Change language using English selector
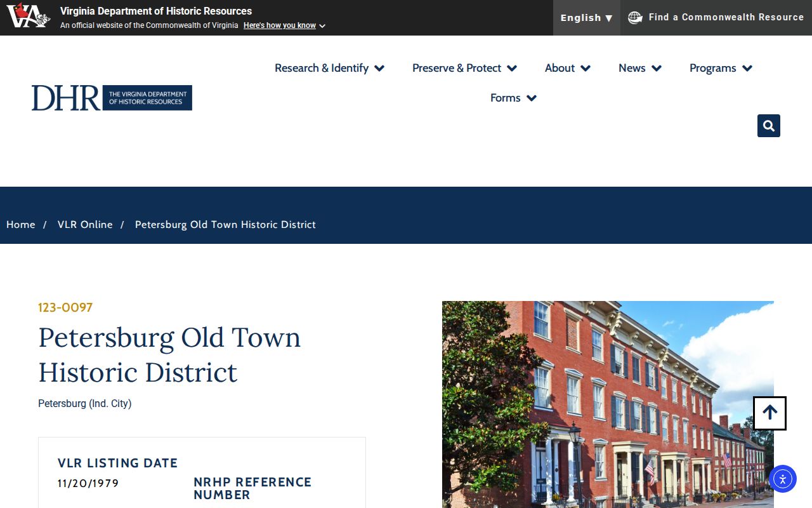 586,18
